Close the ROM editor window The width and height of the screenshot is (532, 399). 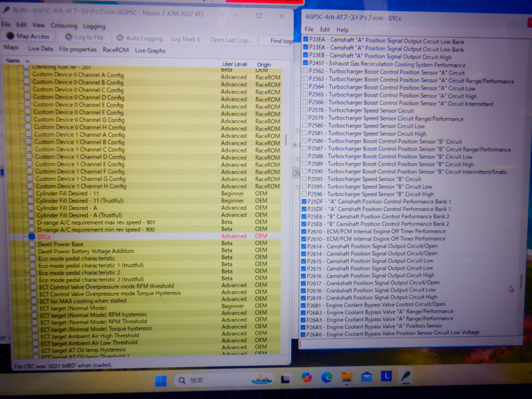(x=282, y=16)
